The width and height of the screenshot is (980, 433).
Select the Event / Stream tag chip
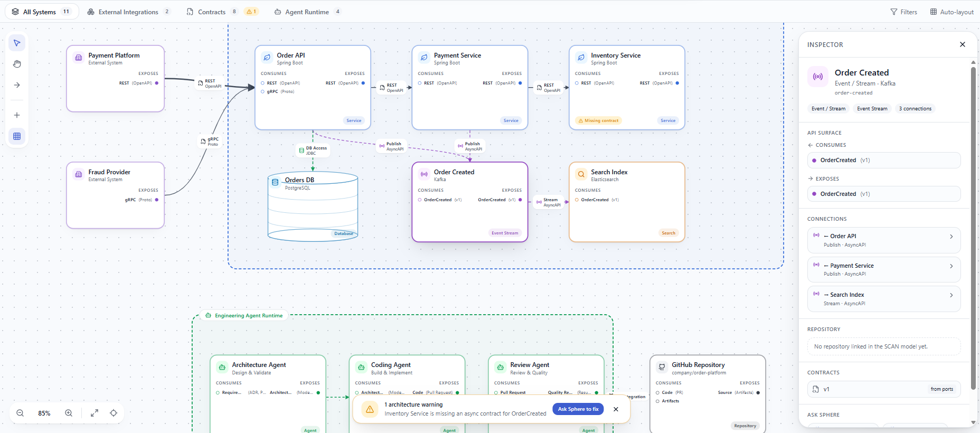828,109
